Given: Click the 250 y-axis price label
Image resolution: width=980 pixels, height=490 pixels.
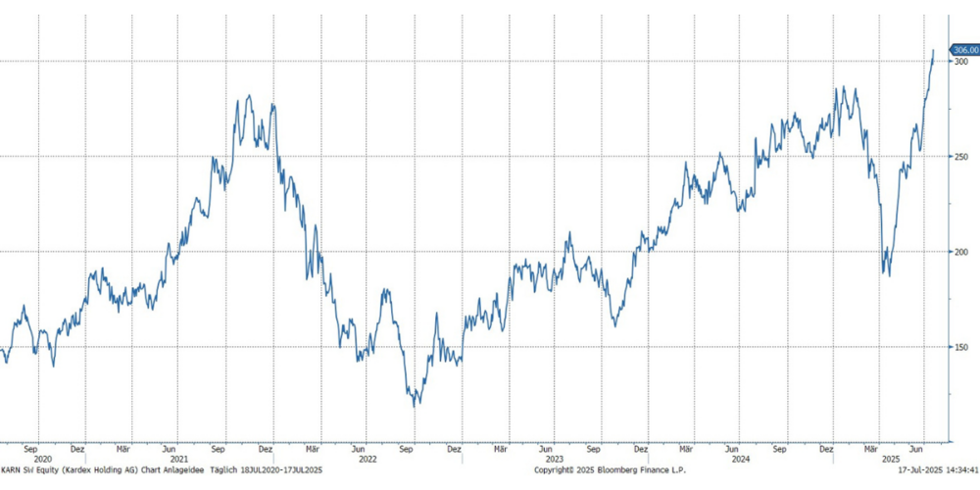Looking at the screenshot, I should [961, 157].
